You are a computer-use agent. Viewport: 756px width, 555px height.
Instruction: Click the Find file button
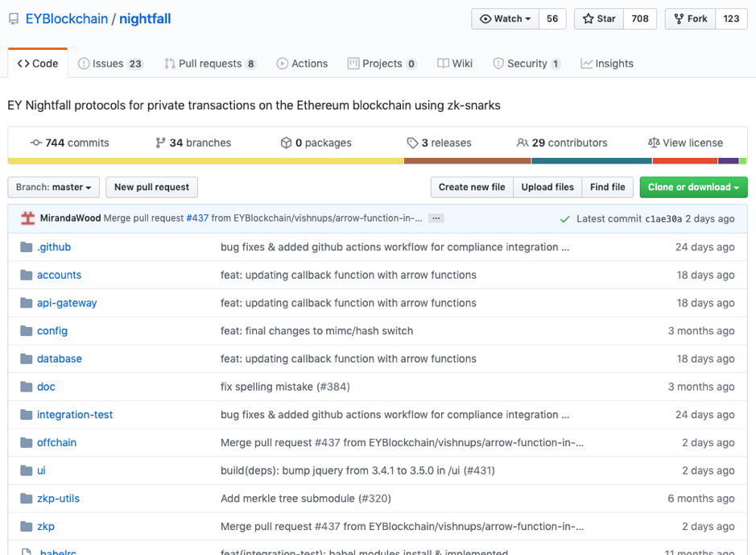pos(608,187)
